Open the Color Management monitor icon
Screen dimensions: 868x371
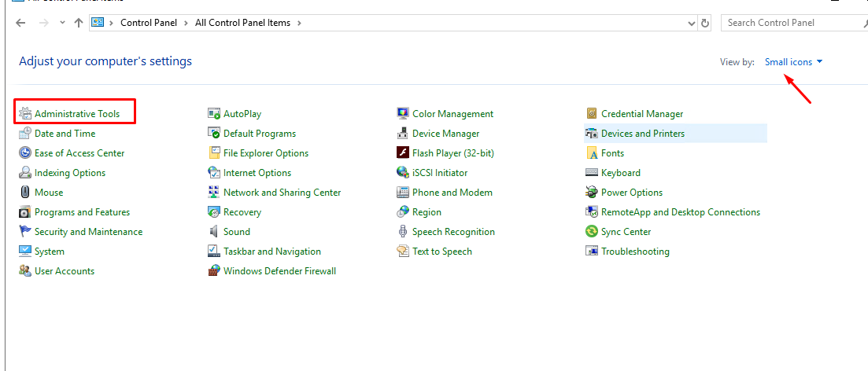tap(403, 114)
